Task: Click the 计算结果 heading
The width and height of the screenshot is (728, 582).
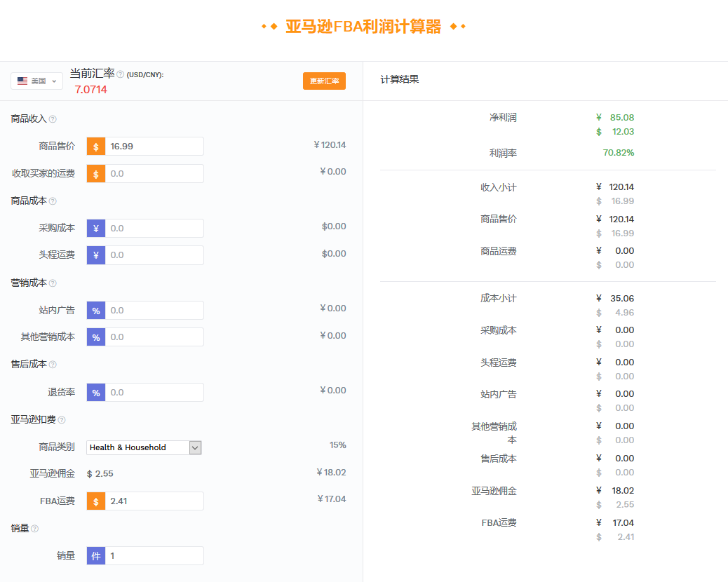Action: 399,79
